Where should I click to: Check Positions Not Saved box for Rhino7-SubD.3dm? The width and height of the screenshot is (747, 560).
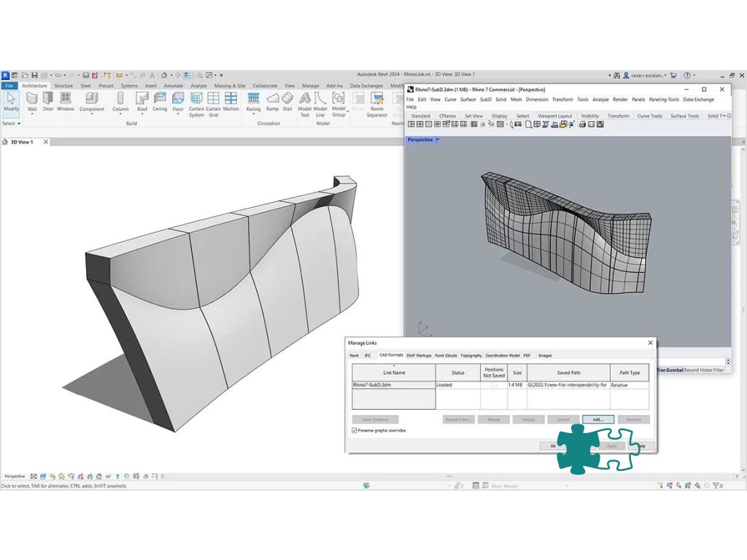tap(493, 385)
